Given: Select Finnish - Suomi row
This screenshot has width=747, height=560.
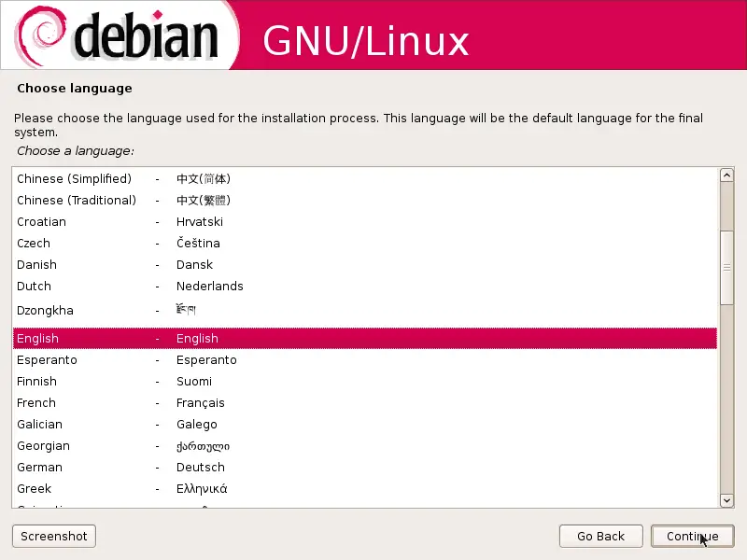Looking at the screenshot, I should pyautogui.click(x=365, y=381).
